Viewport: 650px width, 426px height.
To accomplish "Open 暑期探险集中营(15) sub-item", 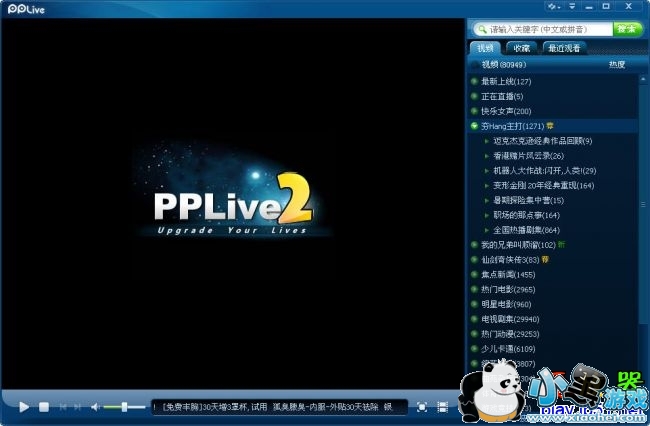I will point(528,201).
